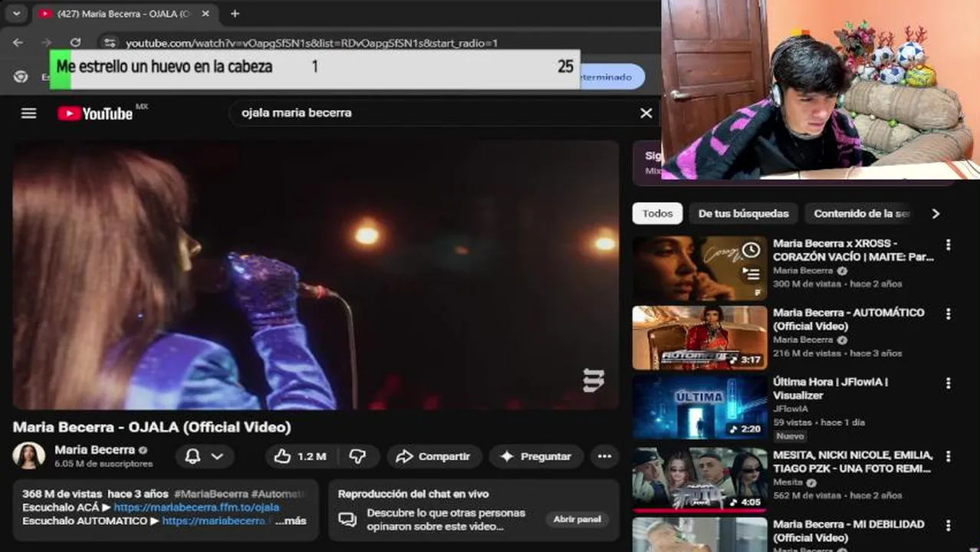Viewport: 980px width, 552px height.
Task: Open CORAZÓN VACÍO video thumbnail
Action: coord(699,268)
